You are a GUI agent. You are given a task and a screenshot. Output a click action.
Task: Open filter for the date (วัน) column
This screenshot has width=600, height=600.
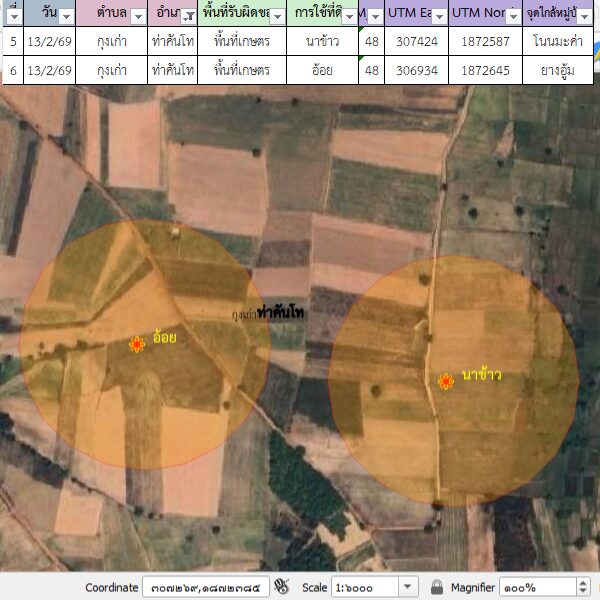[65, 17]
